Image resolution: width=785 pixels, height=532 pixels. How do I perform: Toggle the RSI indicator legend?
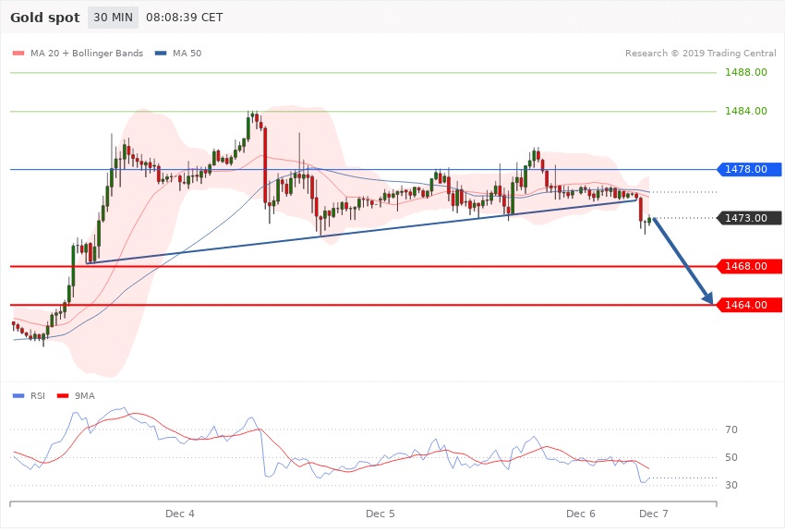click(x=37, y=395)
